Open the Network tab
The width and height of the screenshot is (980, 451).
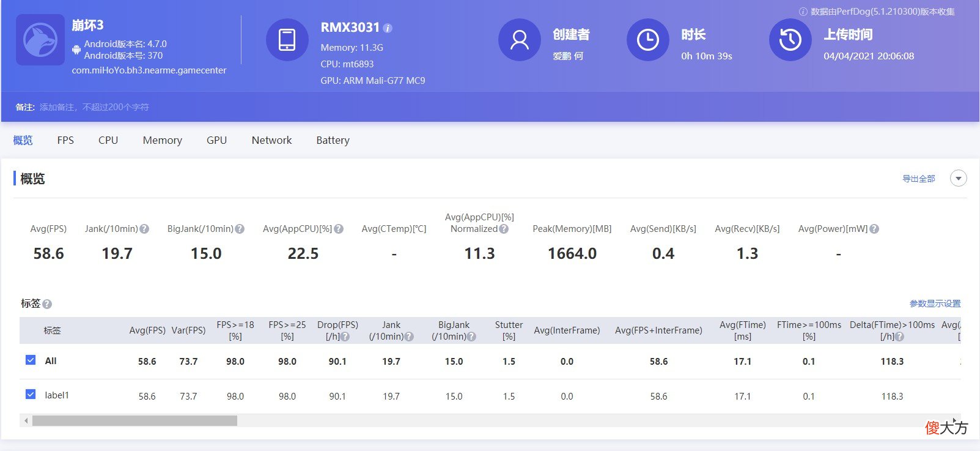[x=271, y=140]
